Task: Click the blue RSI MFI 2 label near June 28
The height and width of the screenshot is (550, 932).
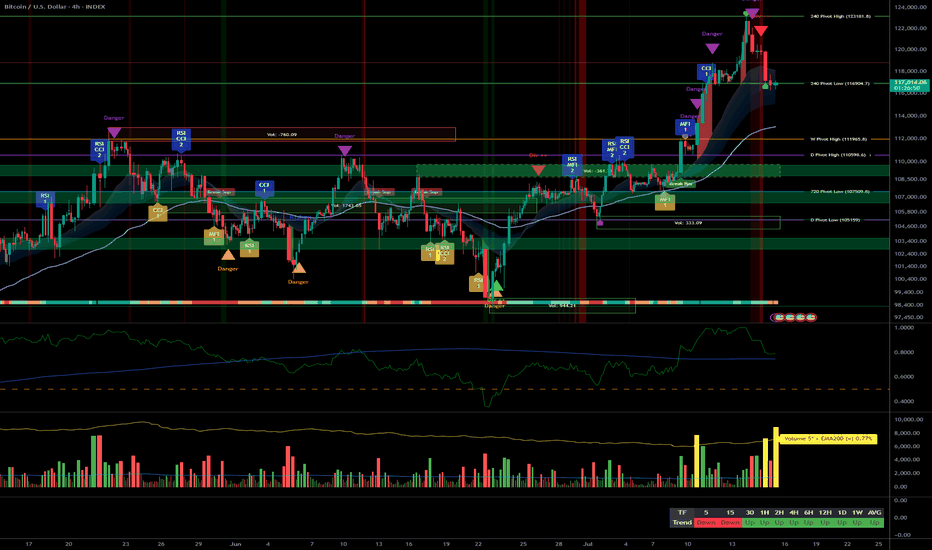Action: (572, 165)
